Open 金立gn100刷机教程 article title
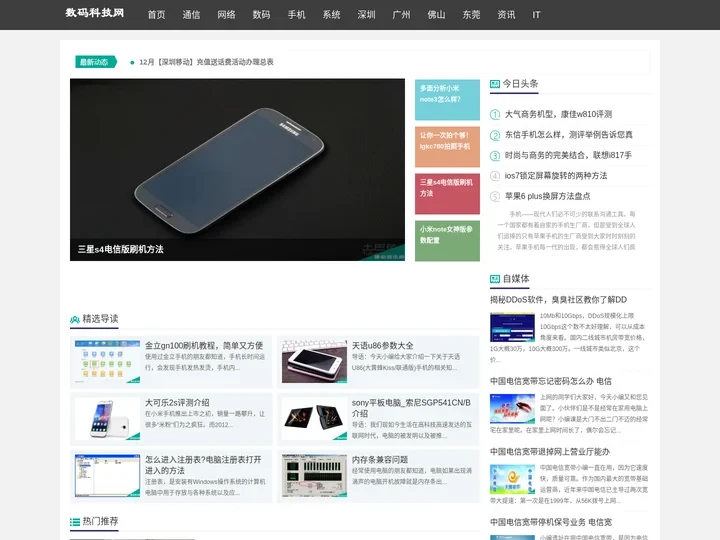The image size is (720, 540). pos(204,346)
